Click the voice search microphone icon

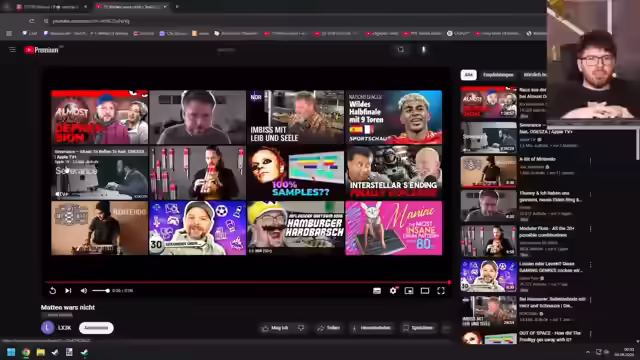pyautogui.click(x=424, y=49)
